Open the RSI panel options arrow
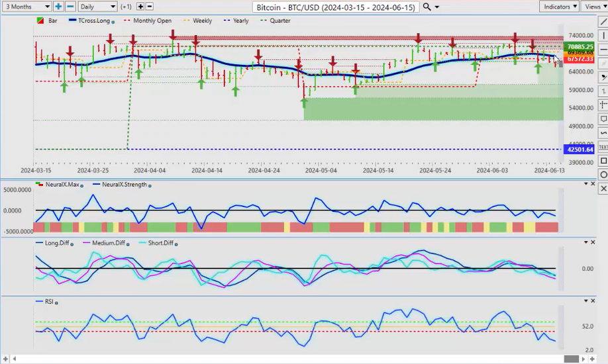Viewport: 608px width, 364px height. click(586, 301)
